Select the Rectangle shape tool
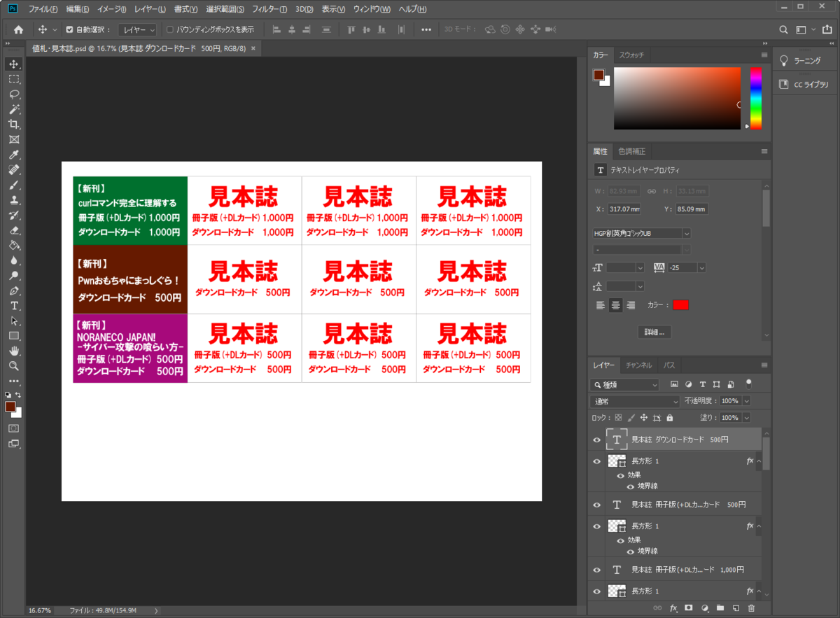 (x=14, y=336)
